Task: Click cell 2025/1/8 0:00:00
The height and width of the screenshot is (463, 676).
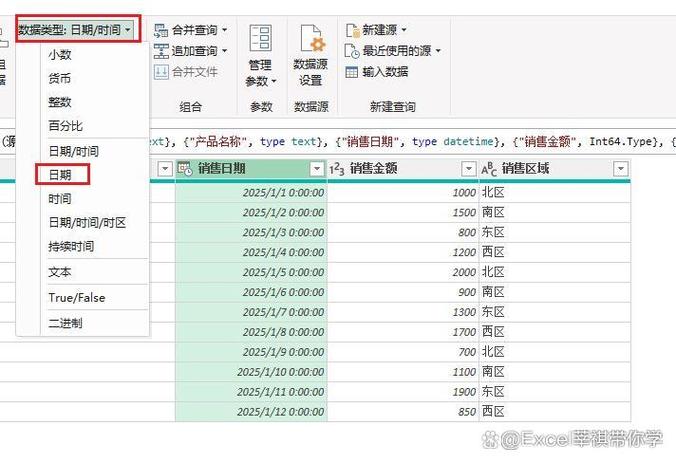Action: [251, 332]
